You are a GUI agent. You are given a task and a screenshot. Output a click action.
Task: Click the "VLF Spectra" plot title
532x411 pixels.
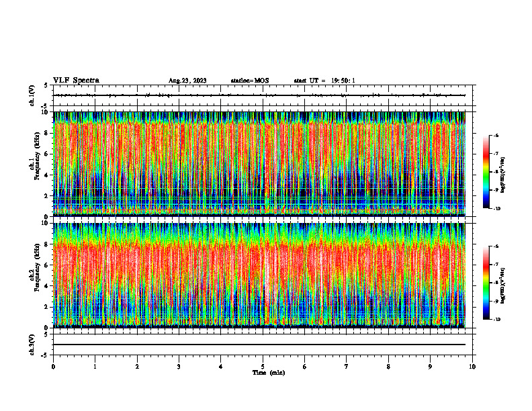click(x=76, y=81)
